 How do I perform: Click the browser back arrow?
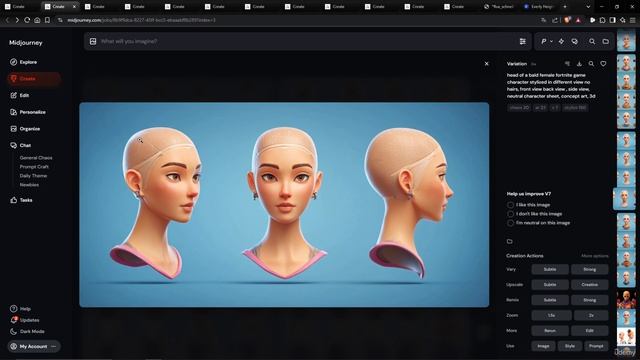click(x=7, y=20)
